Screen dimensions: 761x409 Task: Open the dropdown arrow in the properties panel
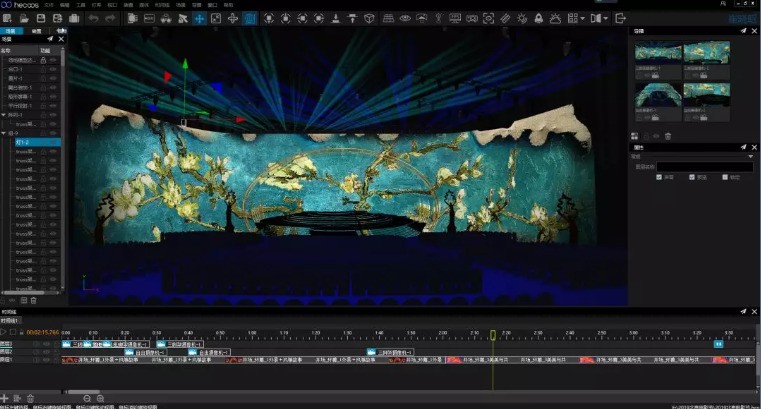[x=750, y=157]
